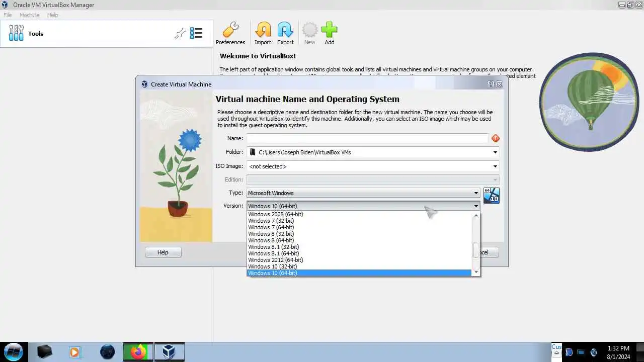This screenshot has height=362, width=644.
Task: Show hidden tray icons arrow
Action: (x=556, y=352)
